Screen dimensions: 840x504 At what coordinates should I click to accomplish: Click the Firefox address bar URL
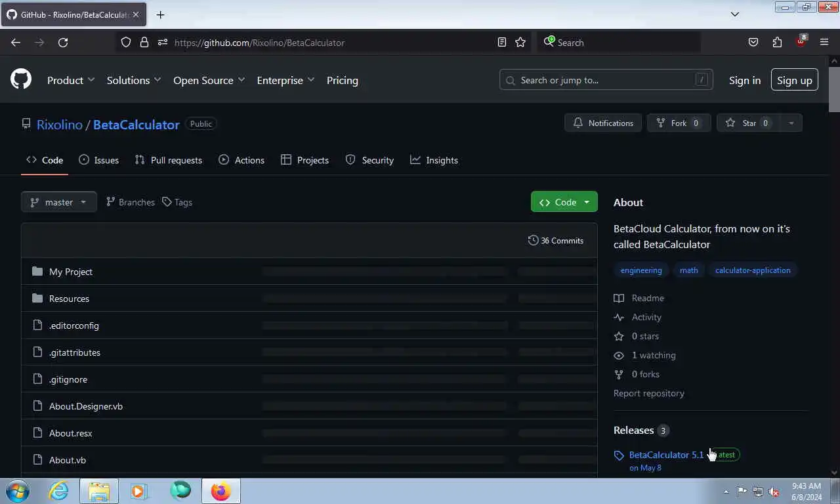point(259,43)
